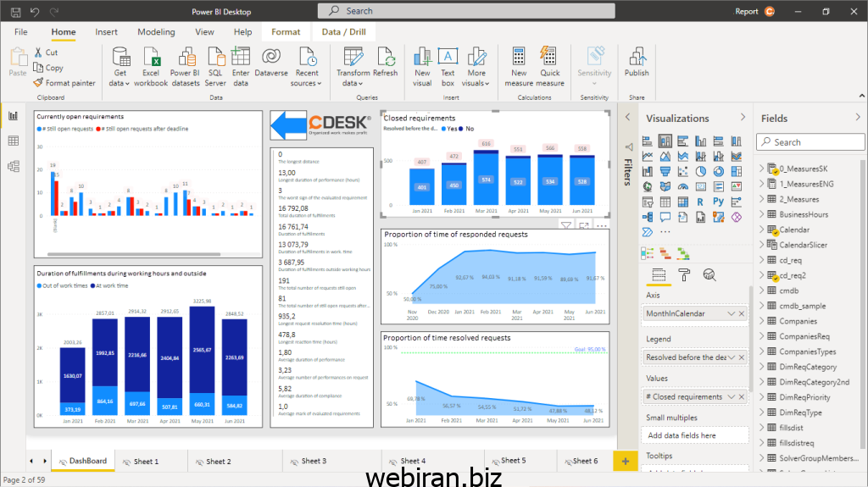
Task: Select the Python visual icon
Action: (x=720, y=202)
